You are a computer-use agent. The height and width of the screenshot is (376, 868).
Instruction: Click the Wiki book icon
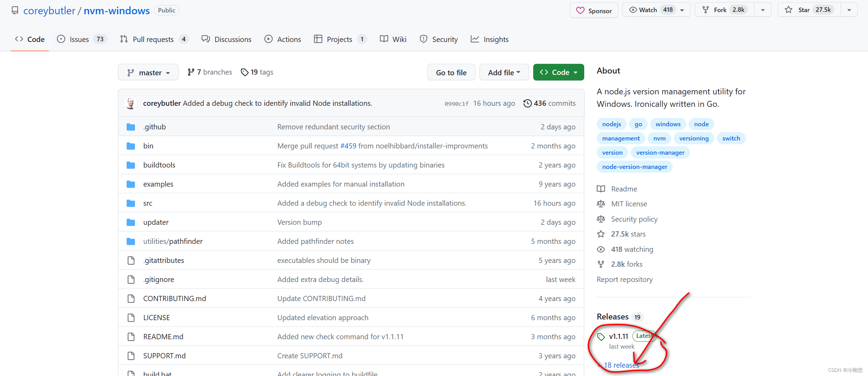point(384,39)
